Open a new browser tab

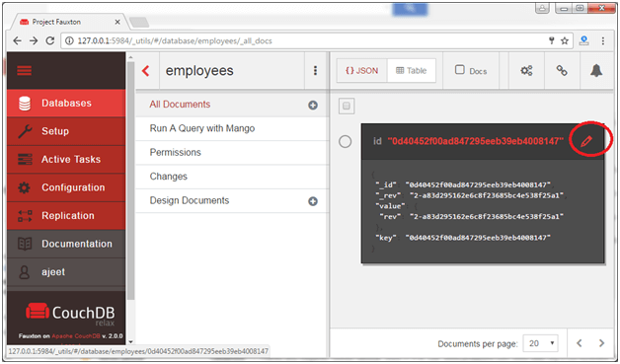point(139,22)
